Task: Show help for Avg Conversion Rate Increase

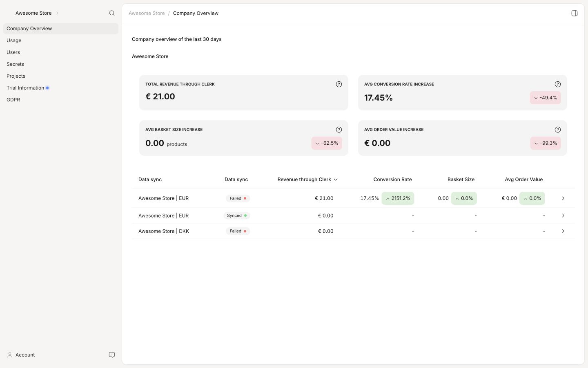Action: click(x=558, y=84)
